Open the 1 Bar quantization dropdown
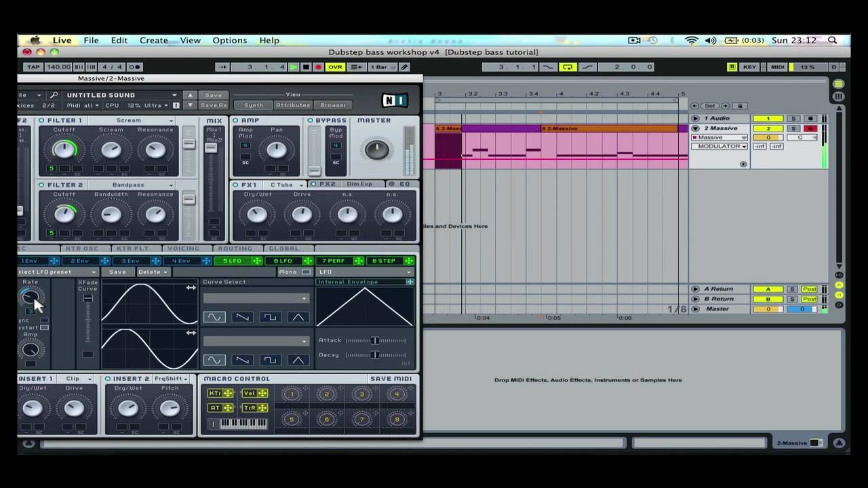 click(x=382, y=67)
